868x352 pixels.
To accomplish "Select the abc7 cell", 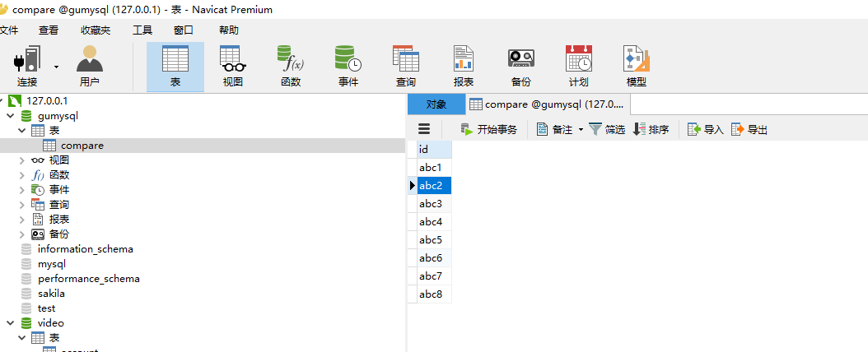I will pyautogui.click(x=435, y=276).
